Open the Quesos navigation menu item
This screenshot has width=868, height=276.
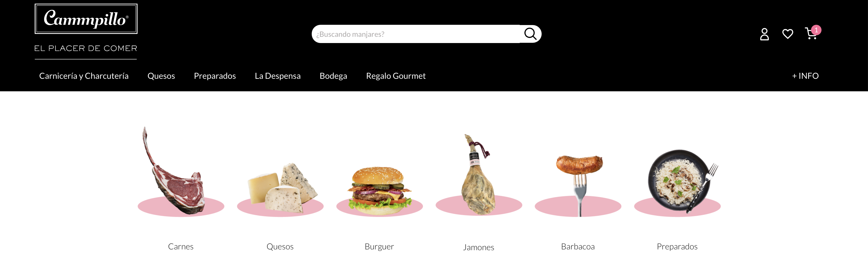pos(161,76)
